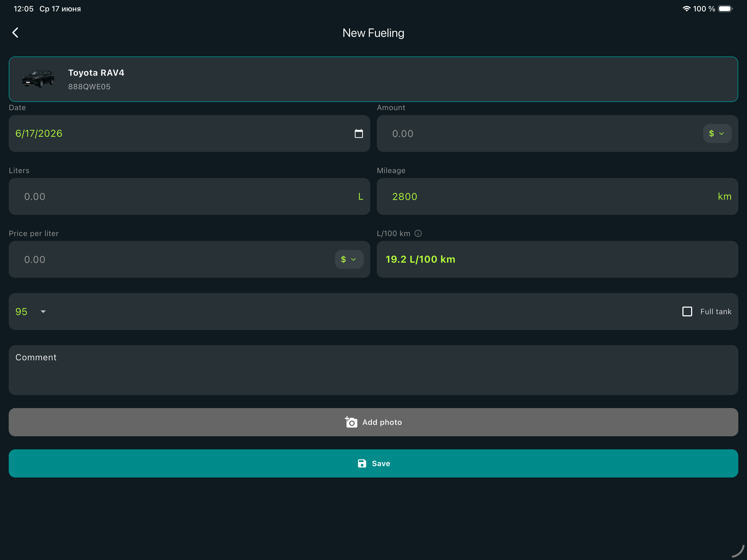Viewport: 747px width, 560px height.
Task: Go back with the back arrow
Action: click(x=15, y=33)
